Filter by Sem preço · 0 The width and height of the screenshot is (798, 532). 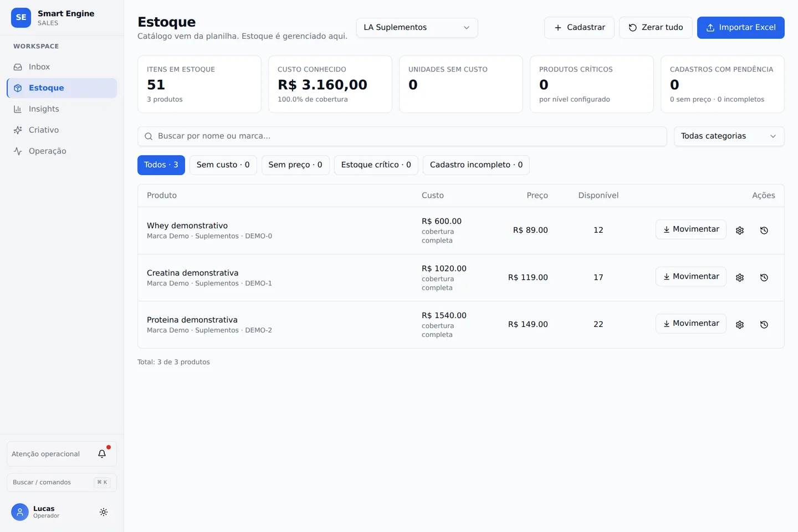(x=295, y=165)
